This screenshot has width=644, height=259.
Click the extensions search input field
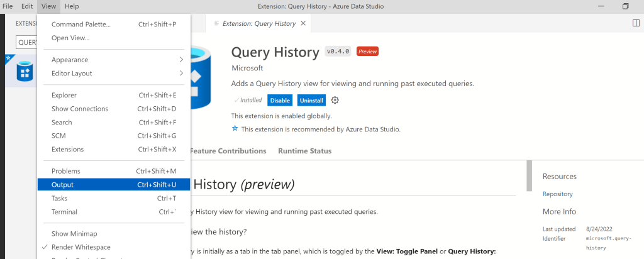(26, 42)
